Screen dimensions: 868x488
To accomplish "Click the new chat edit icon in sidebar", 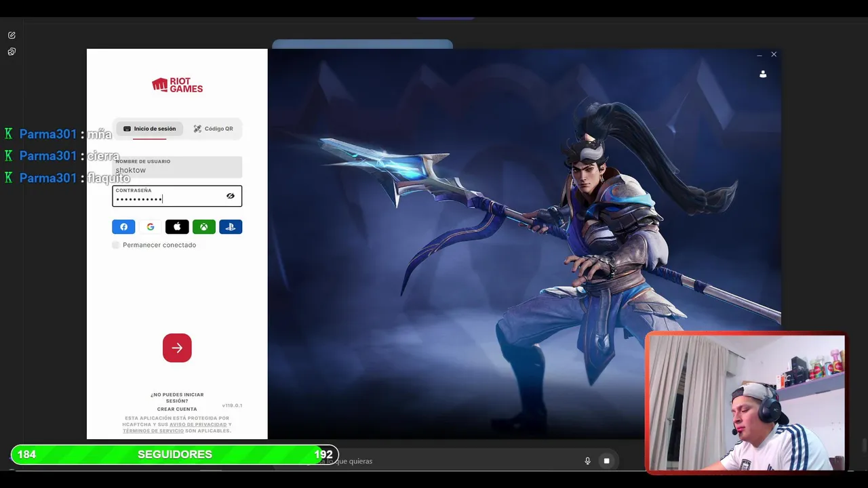I will coord(12,35).
